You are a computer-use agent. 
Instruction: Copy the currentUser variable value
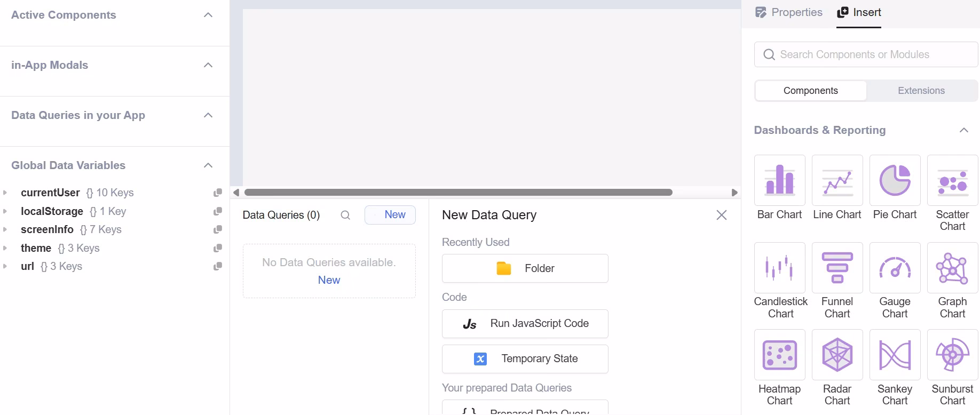[x=218, y=193]
